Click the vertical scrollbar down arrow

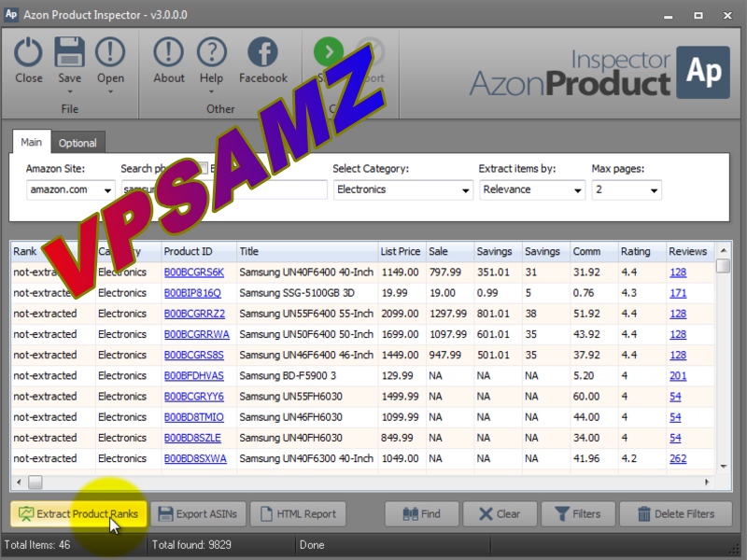(723, 466)
